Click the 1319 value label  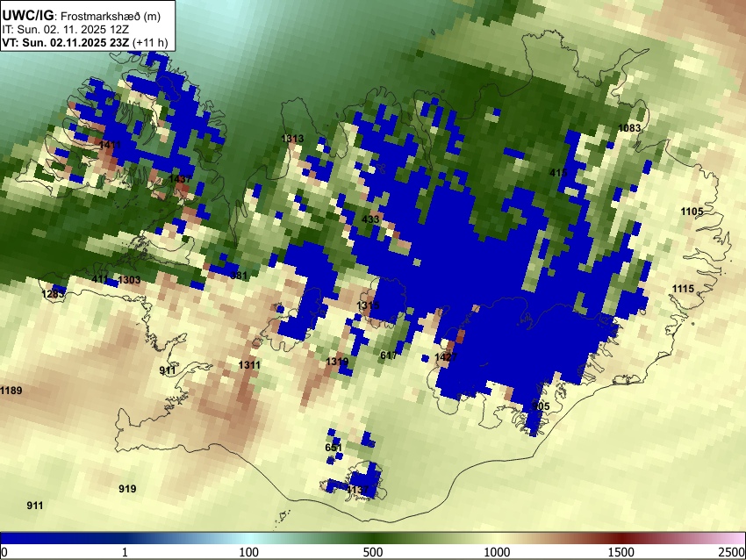337,362
